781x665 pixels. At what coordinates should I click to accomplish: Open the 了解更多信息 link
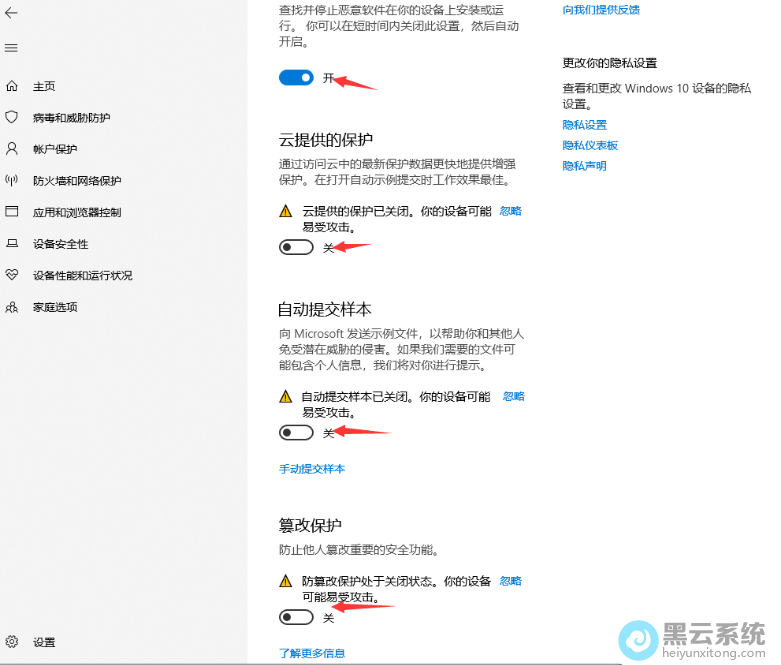coord(312,653)
